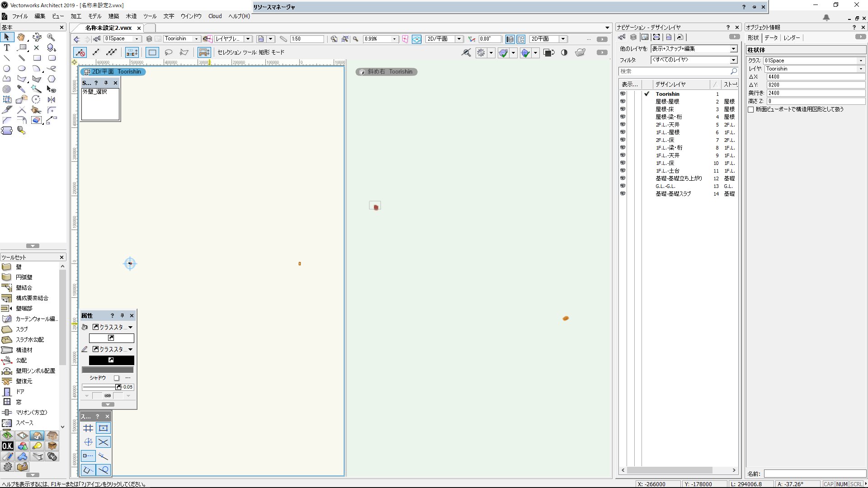Select the Callout tool

21,47
